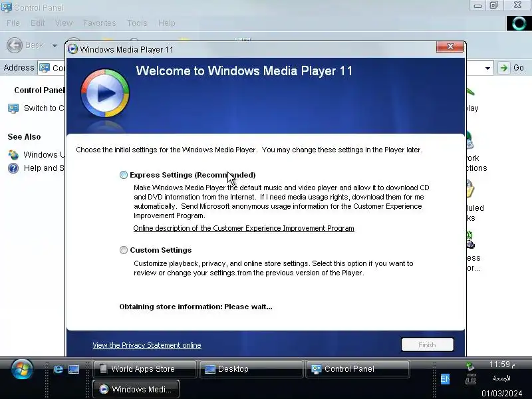The height and width of the screenshot is (399, 532).
Task: Select Express Settings (Recommended) radio button
Action: pyautogui.click(x=124, y=175)
